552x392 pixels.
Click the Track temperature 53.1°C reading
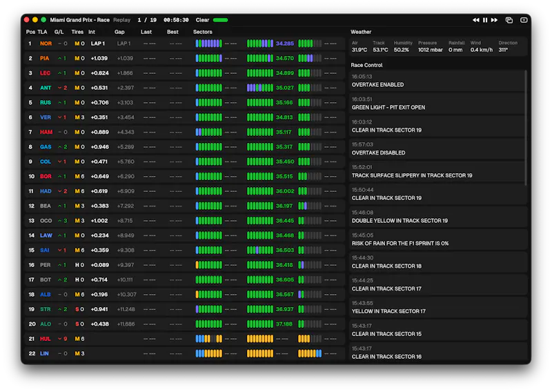[x=381, y=50]
